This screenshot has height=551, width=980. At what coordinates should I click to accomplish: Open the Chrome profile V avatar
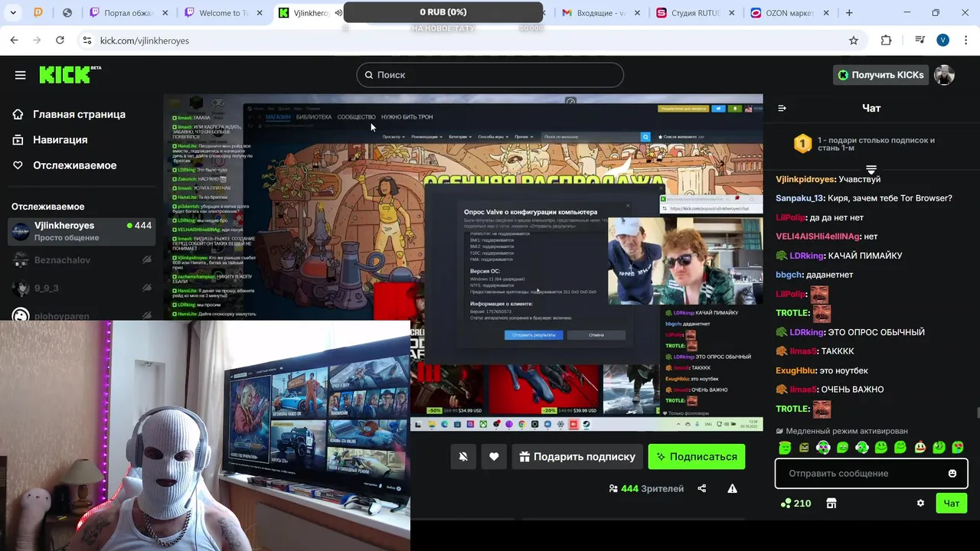click(943, 41)
